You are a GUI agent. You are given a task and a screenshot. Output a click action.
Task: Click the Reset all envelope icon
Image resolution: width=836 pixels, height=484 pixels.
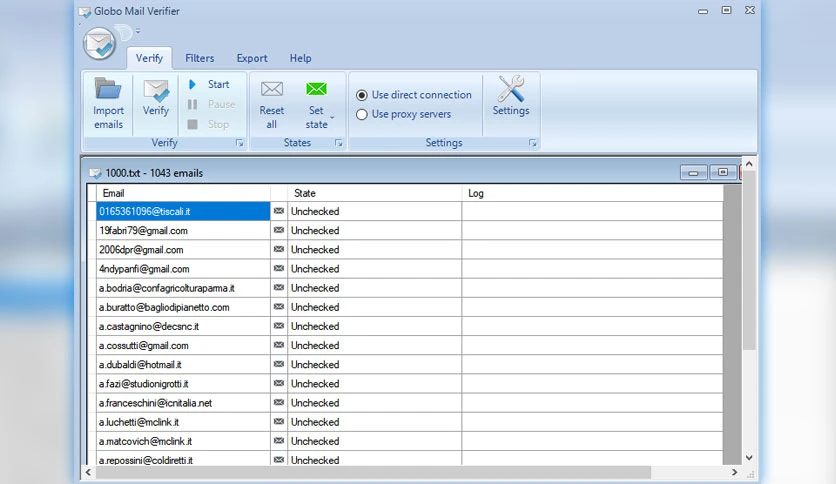pos(271,89)
